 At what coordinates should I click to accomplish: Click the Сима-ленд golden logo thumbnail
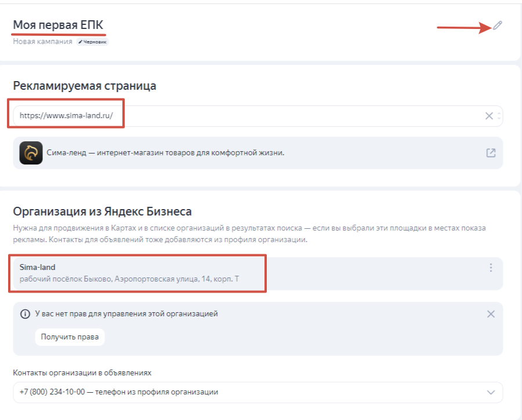[31, 153]
